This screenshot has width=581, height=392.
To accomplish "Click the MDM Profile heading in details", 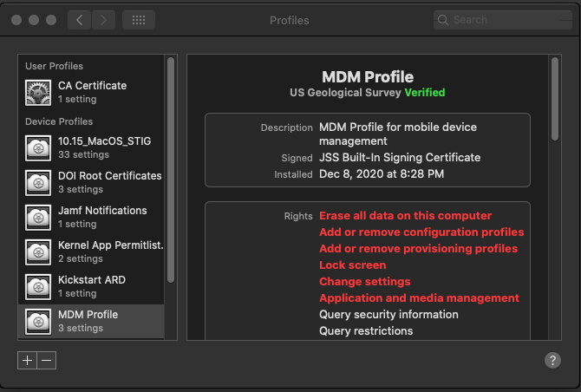I will pos(368,76).
